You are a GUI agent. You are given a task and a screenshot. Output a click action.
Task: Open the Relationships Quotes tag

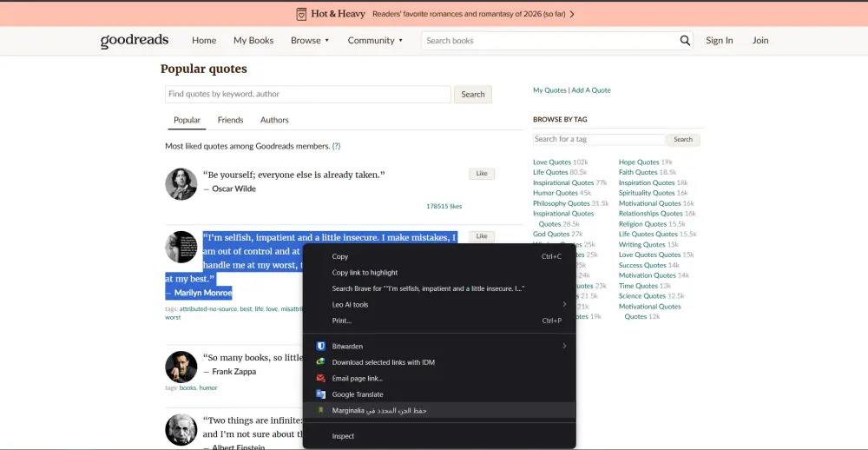(650, 214)
